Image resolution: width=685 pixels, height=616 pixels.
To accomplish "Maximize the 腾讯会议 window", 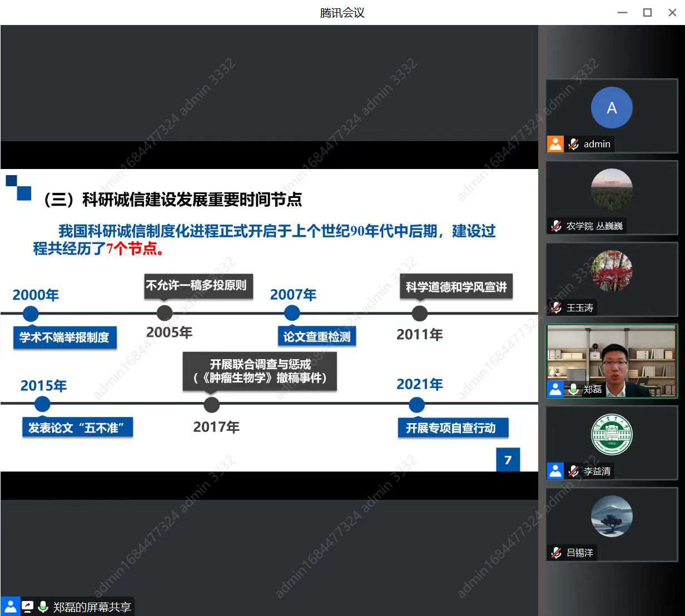I will [x=647, y=12].
